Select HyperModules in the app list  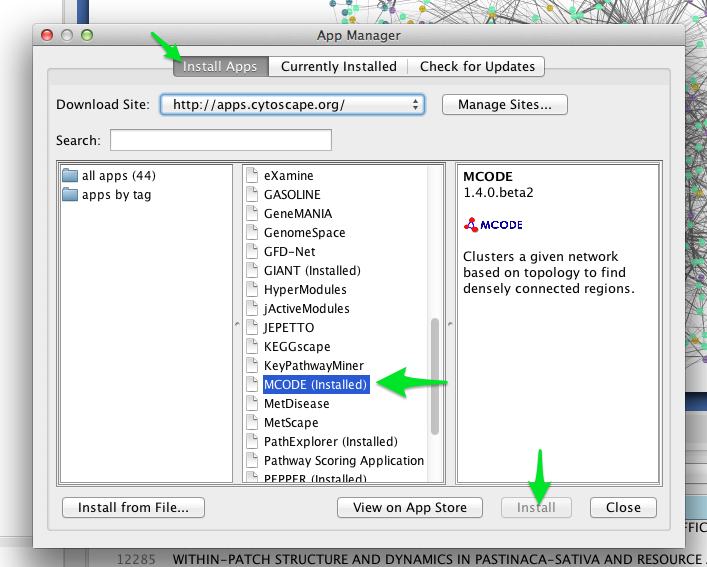coord(305,289)
